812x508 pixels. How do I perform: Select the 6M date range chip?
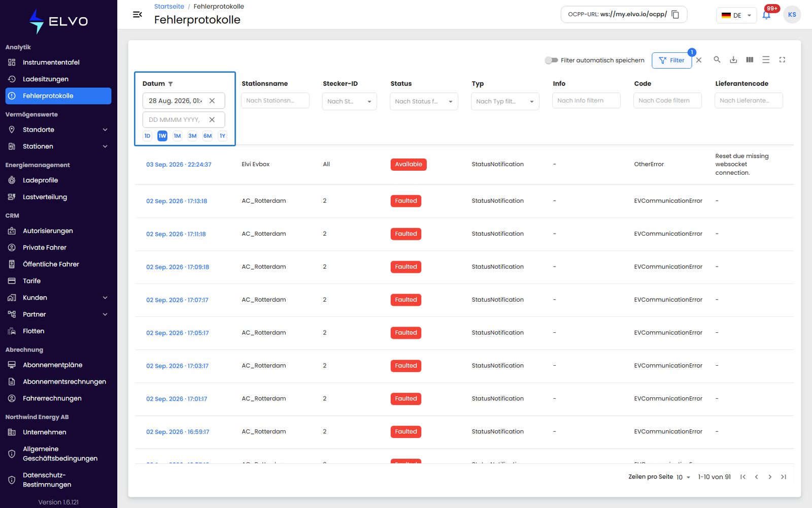tap(208, 136)
